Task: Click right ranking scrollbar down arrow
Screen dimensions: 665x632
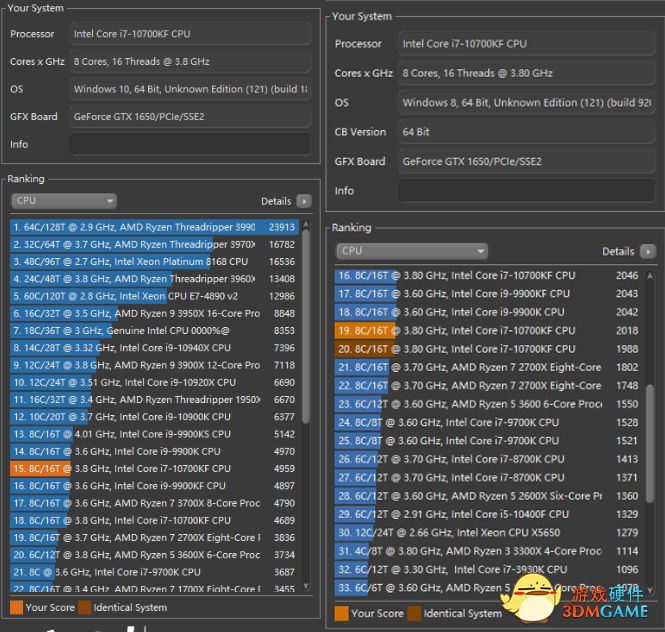Action: pos(649,590)
